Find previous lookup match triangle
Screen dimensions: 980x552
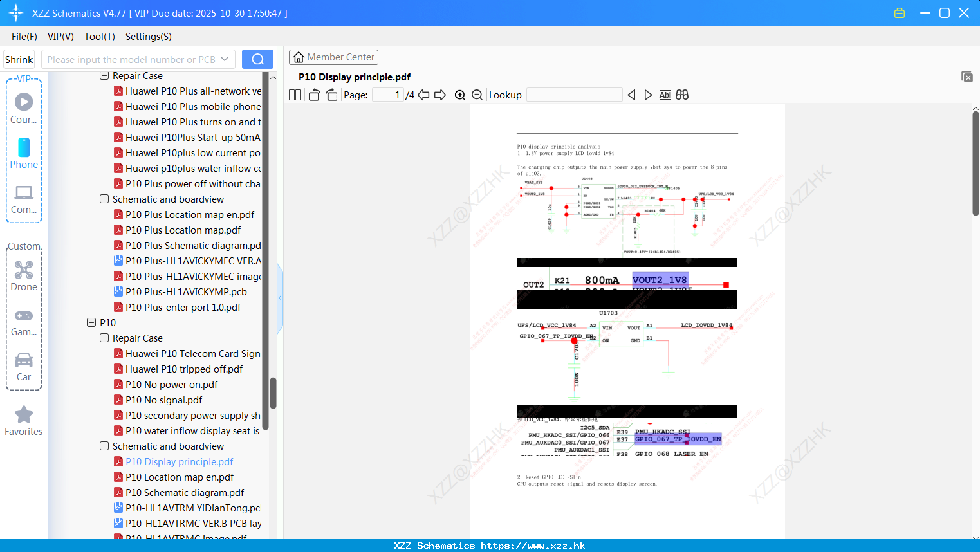click(x=631, y=95)
